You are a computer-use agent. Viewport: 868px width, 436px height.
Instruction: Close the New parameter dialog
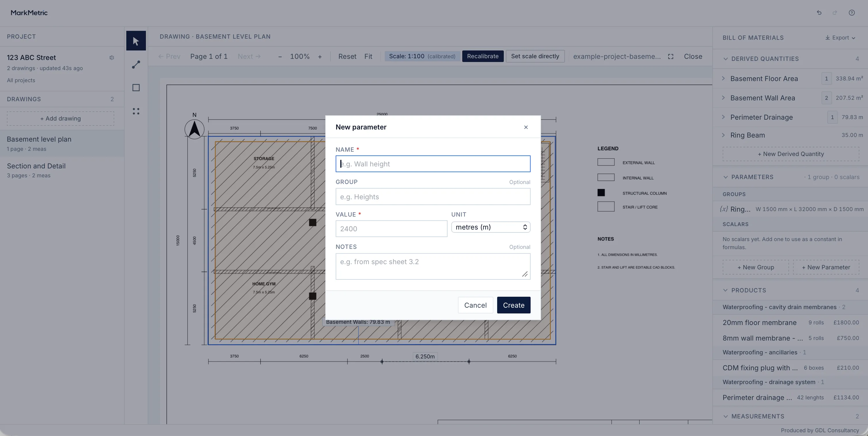(x=526, y=127)
